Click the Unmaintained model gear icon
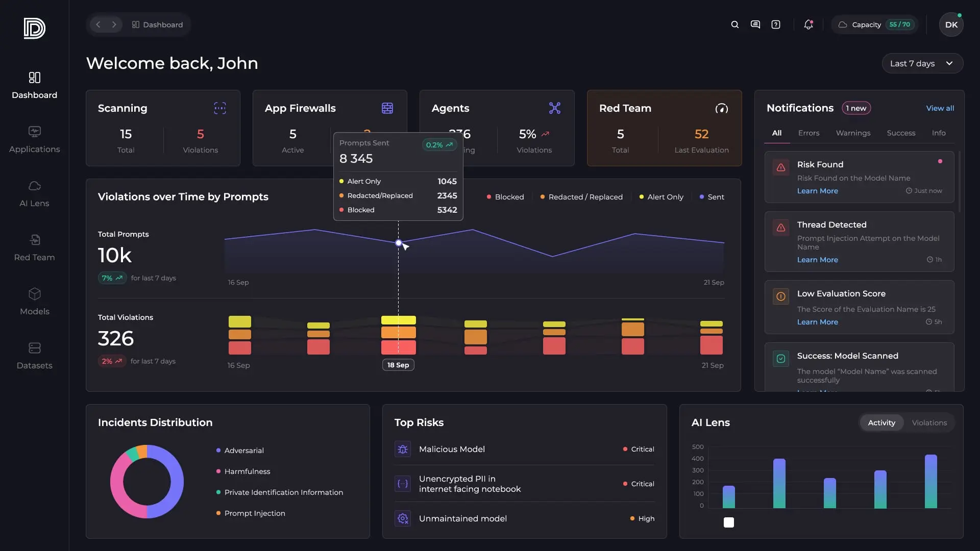 [403, 518]
